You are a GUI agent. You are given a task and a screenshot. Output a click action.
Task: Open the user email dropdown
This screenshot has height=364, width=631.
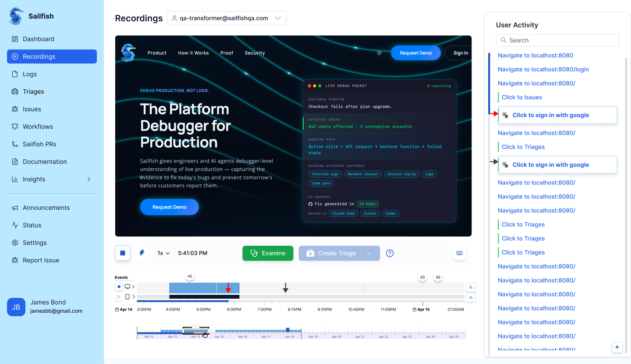click(x=227, y=18)
